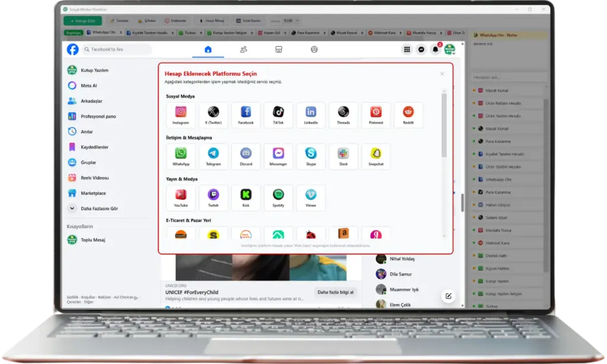Select the Reddit platform icon
This screenshot has width=607, height=364.
[408, 115]
